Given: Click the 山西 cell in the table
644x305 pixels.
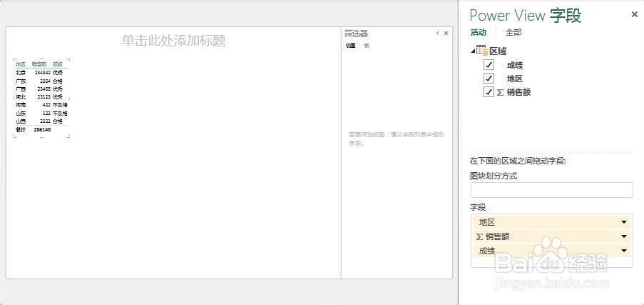Looking at the screenshot, I should point(21,121).
